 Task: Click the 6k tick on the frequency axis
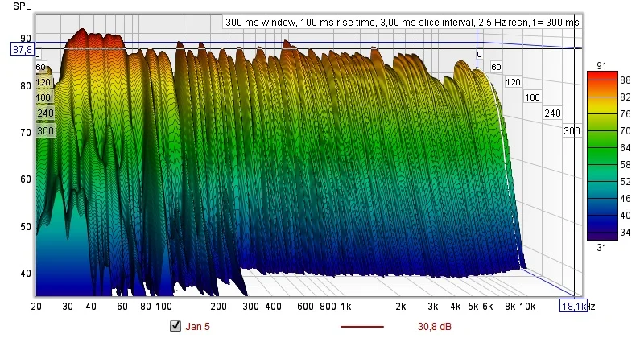click(488, 307)
